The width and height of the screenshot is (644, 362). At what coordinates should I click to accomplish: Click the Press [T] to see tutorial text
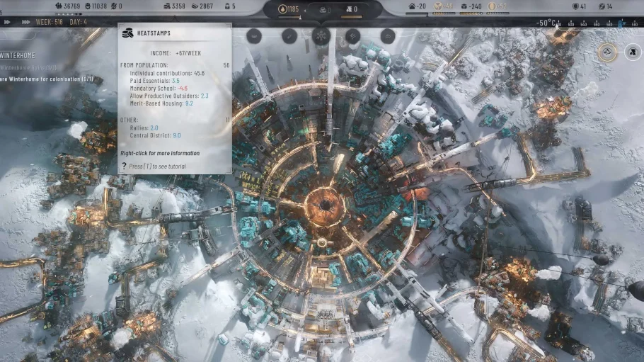(x=157, y=166)
